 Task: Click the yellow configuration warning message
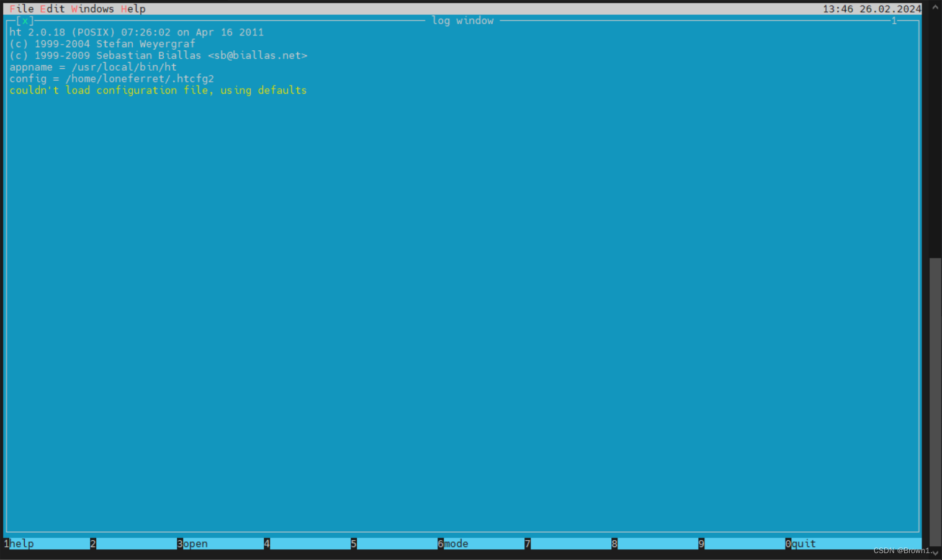click(158, 90)
